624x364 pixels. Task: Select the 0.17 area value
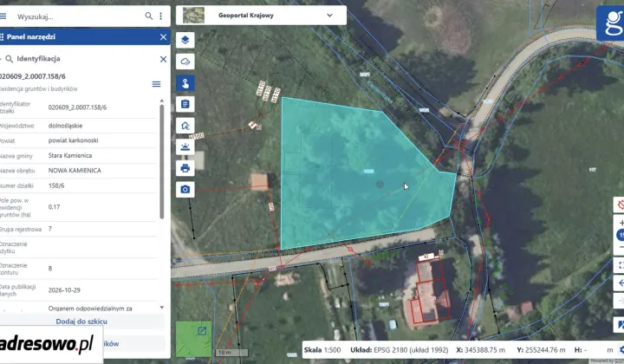point(54,207)
